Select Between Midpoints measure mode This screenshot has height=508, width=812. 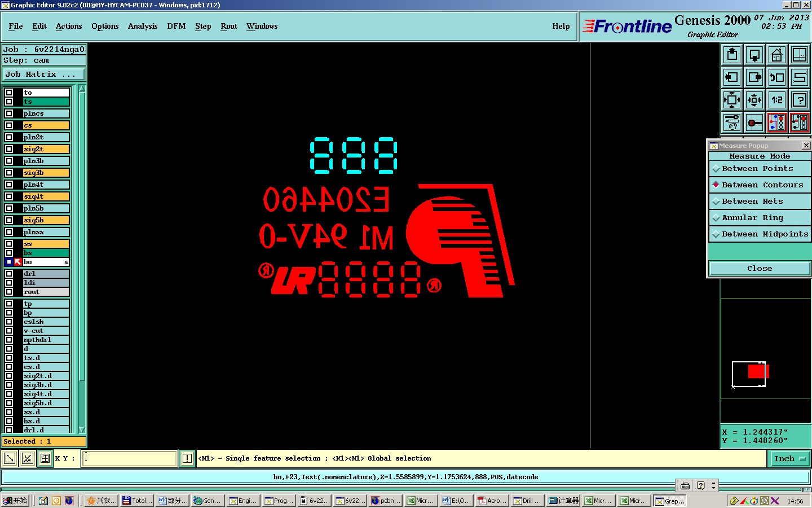click(760, 234)
